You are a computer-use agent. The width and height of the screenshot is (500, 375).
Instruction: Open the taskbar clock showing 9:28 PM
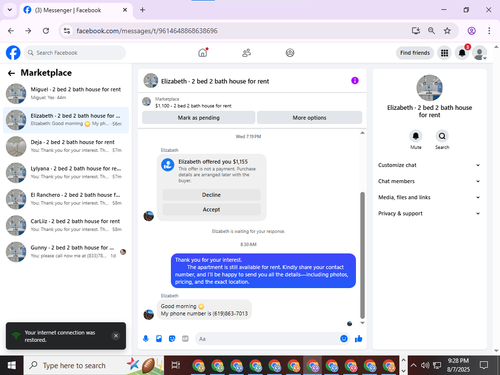tap(458, 365)
